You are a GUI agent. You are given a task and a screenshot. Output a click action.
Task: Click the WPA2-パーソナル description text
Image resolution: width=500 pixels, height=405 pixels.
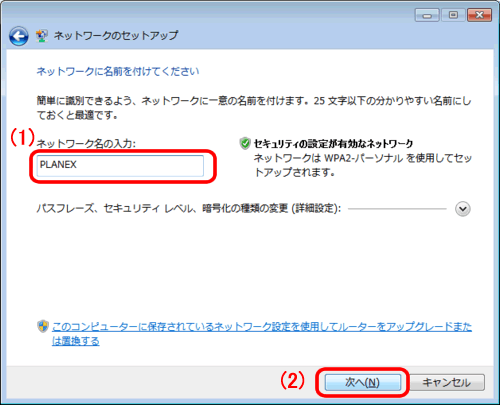(x=363, y=165)
